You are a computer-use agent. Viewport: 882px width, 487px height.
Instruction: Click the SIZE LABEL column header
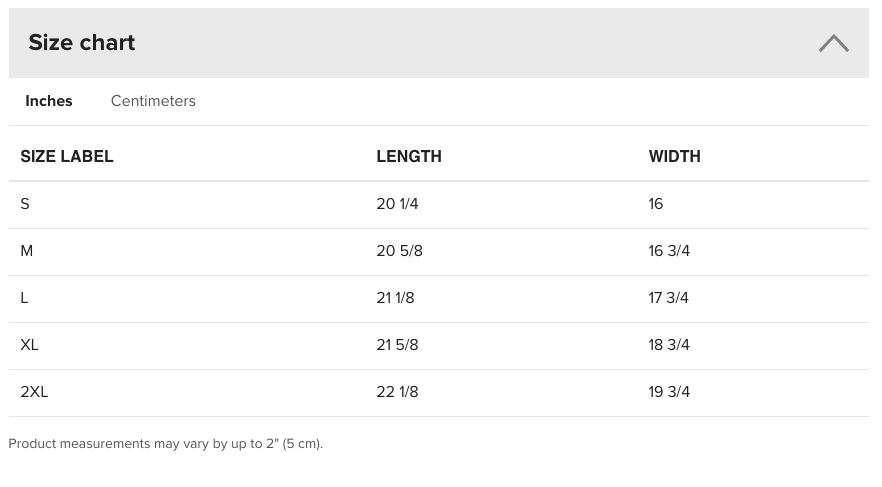click(x=67, y=156)
